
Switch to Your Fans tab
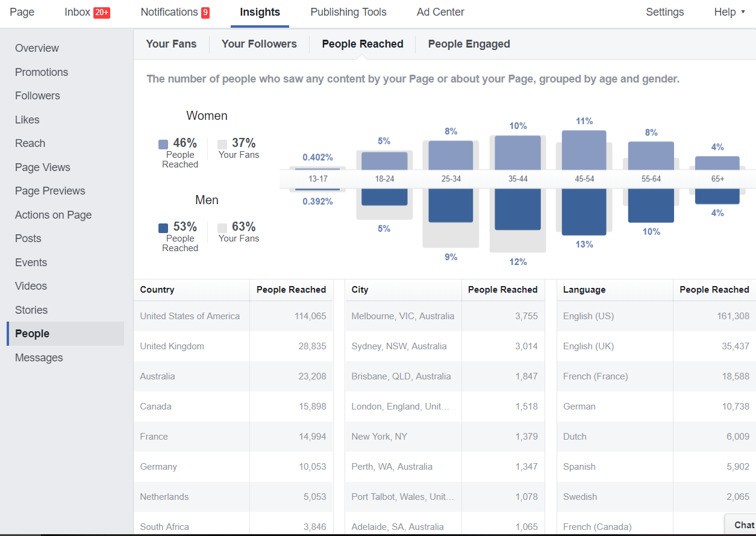(x=171, y=44)
